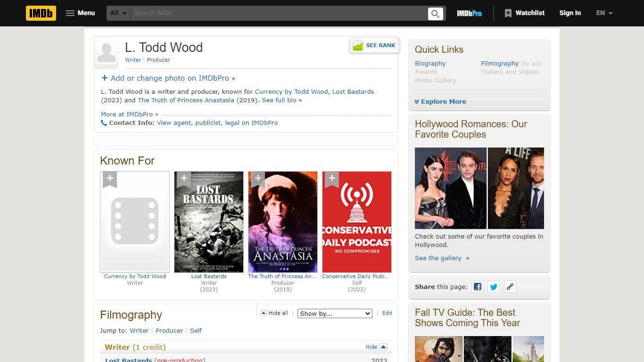This screenshot has height=362, width=644.
Task: Open More at IMDbPro
Action: tap(127, 114)
